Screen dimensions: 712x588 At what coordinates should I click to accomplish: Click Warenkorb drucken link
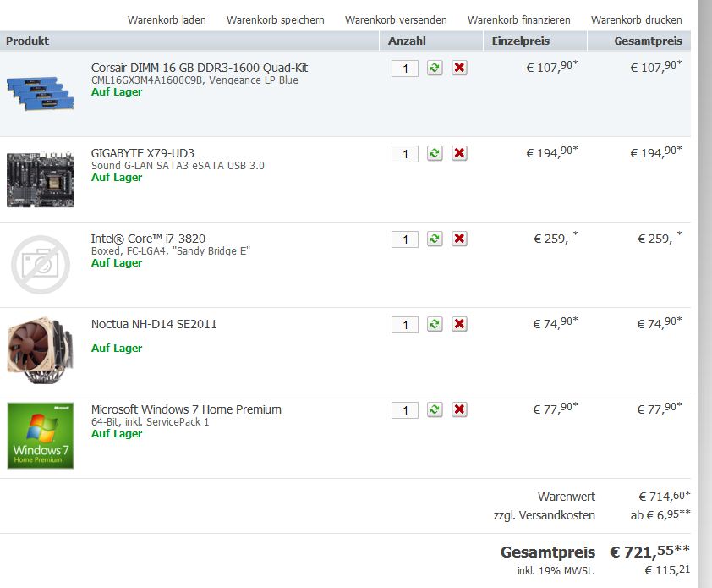coord(637,20)
